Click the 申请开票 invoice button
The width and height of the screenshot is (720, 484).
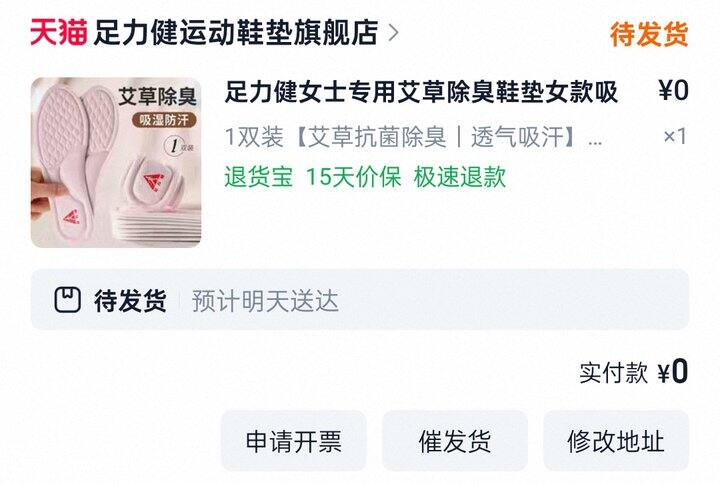pos(294,441)
